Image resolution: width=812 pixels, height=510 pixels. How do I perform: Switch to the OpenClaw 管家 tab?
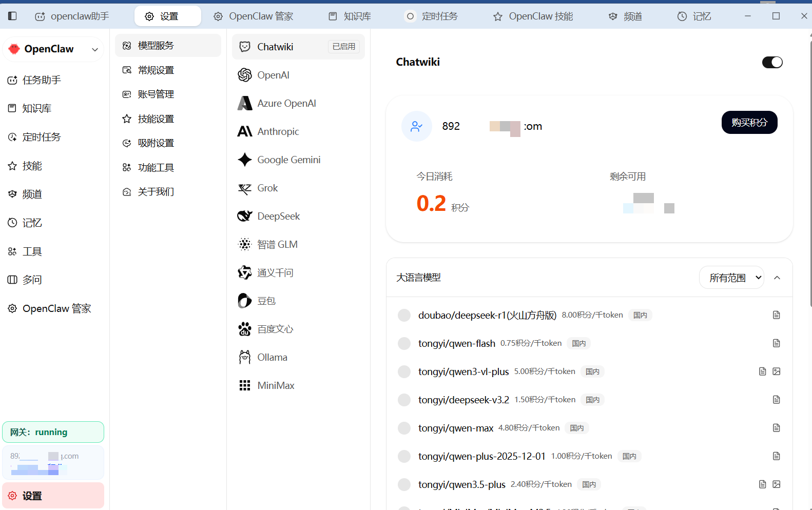[254, 16]
